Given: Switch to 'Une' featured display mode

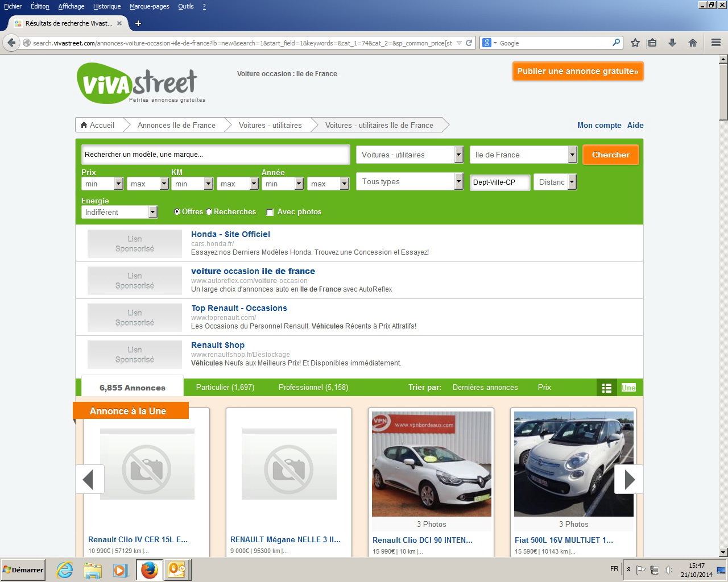Looking at the screenshot, I should coord(628,387).
